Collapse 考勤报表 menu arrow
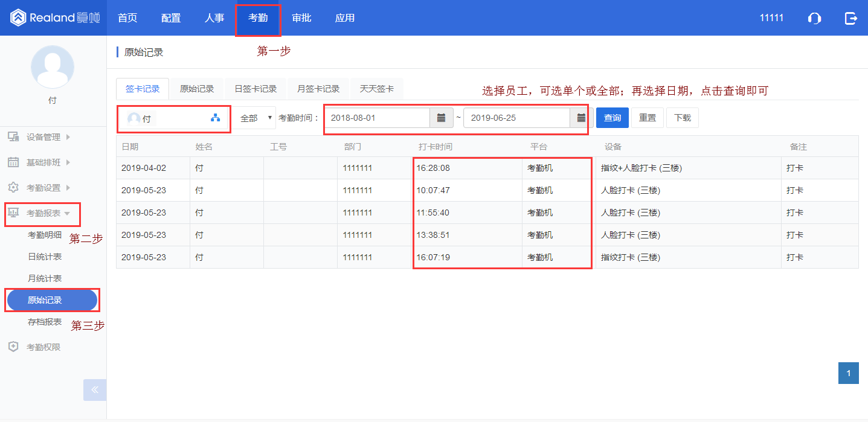This screenshot has width=868, height=422. pyautogui.click(x=67, y=214)
